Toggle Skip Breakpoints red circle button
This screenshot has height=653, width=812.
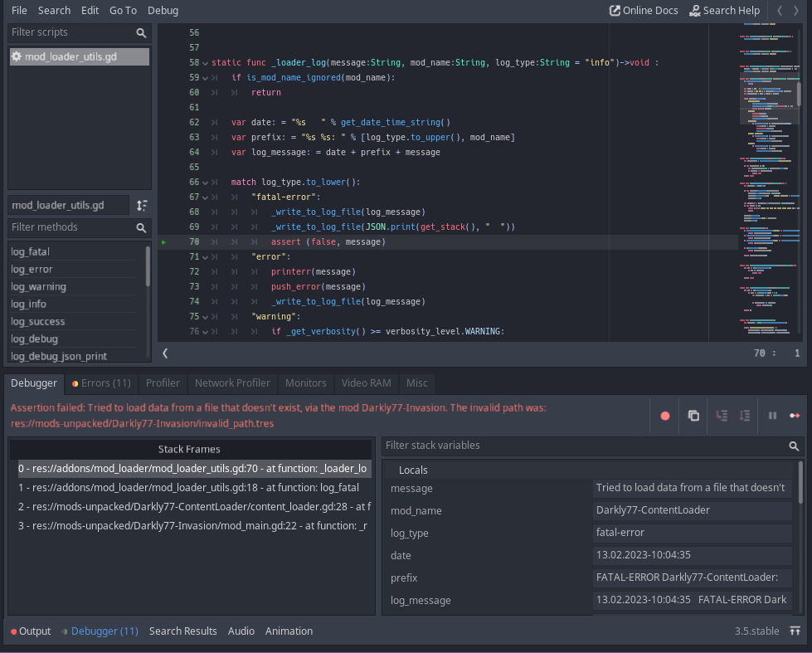(x=664, y=416)
